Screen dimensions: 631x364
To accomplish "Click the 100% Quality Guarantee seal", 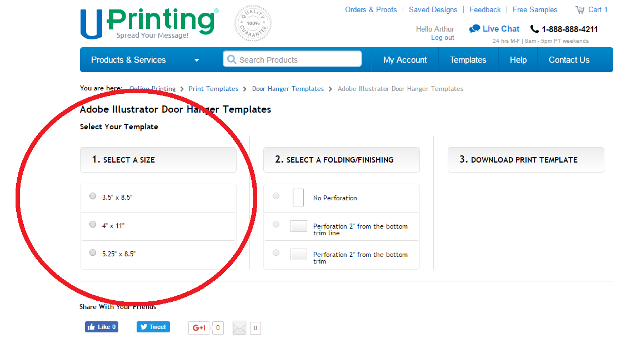I will [253, 23].
